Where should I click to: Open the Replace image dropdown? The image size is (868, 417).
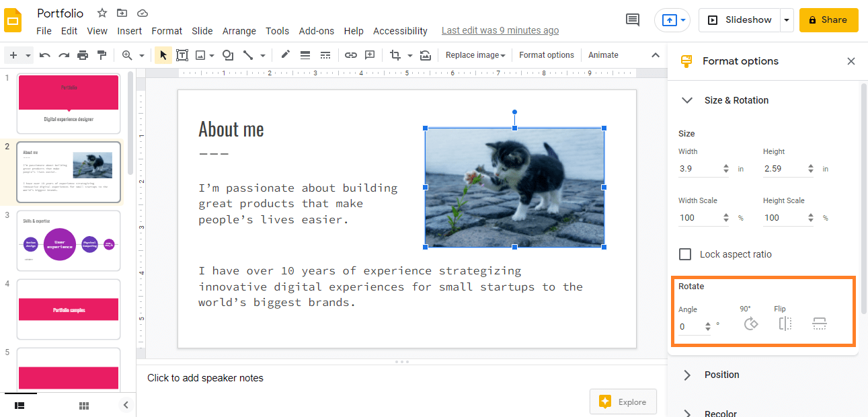pos(475,54)
